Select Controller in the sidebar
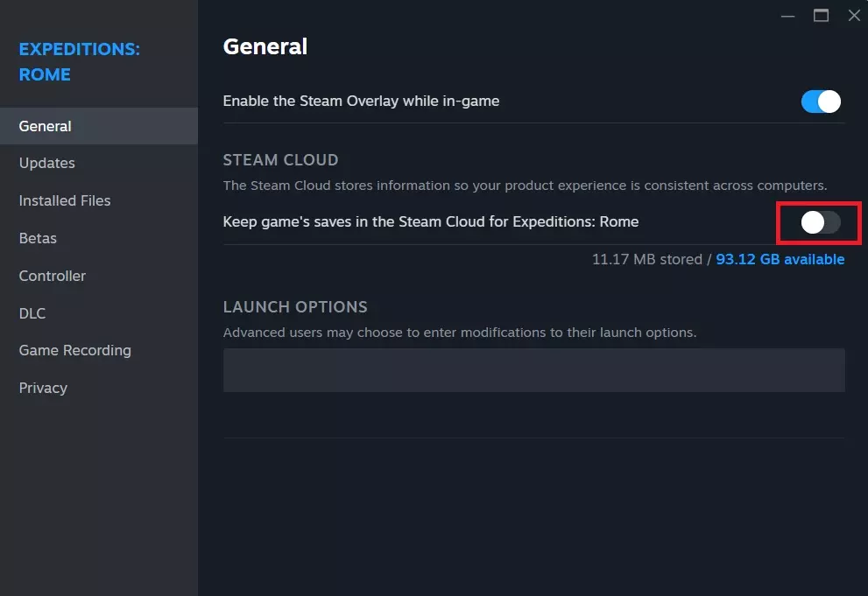Viewport: 868px width, 596px height. 53,276
